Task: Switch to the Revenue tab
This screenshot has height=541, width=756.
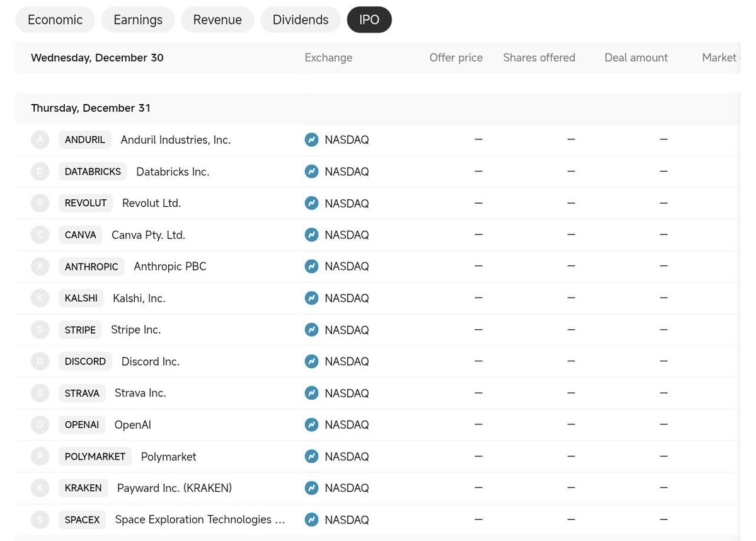Action: pos(217,20)
